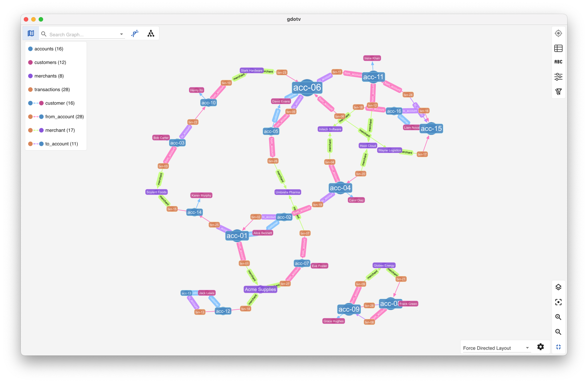Select the txn-17 transaction node
588x383 pixels.
[x=422, y=154]
